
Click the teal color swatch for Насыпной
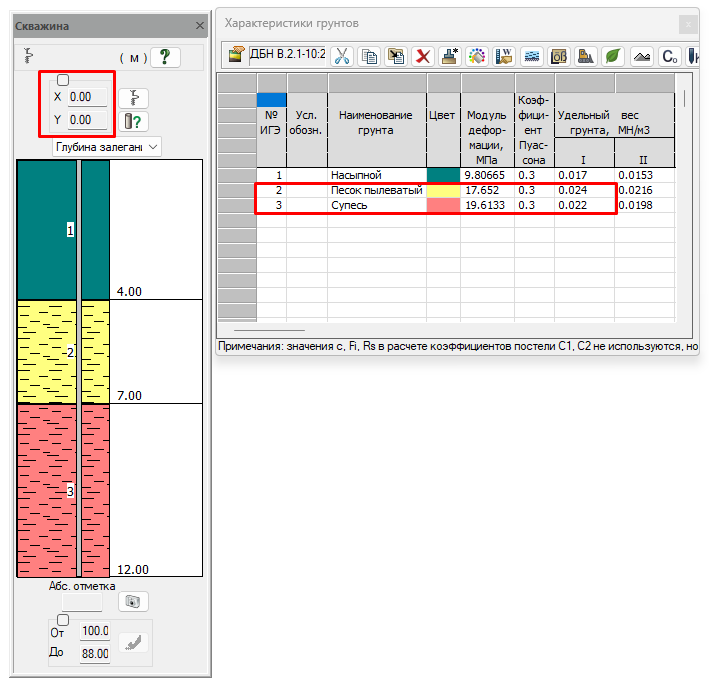[443, 175]
